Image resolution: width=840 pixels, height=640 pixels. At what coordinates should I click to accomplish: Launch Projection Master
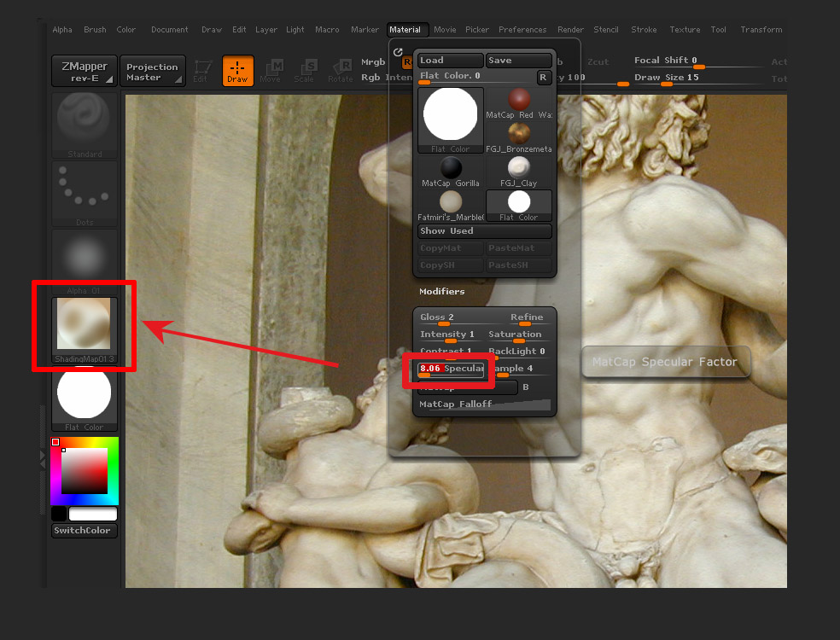pyautogui.click(x=152, y=71)
